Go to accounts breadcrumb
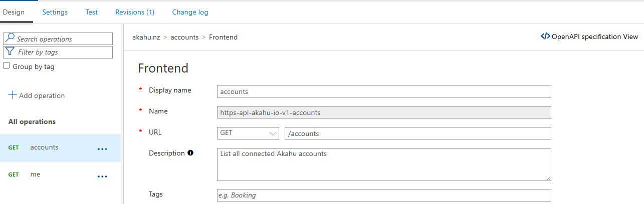This screenshot has width=644, height=204. [184, 37]
